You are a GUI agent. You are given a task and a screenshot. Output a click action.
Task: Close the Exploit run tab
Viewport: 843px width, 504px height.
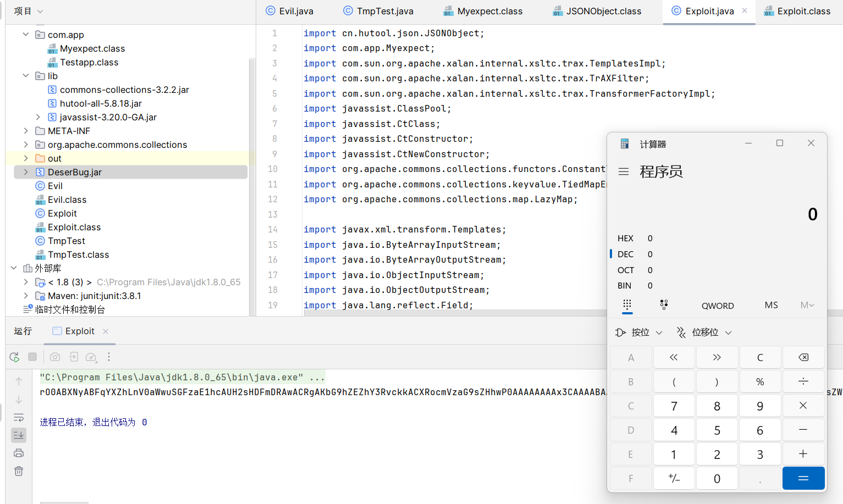point(106,331)
